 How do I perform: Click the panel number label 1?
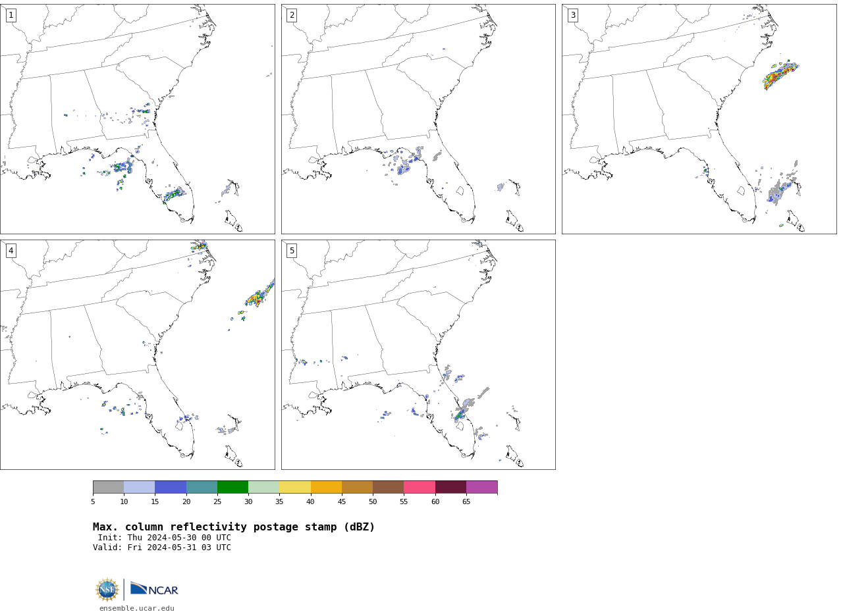(11, 15)
